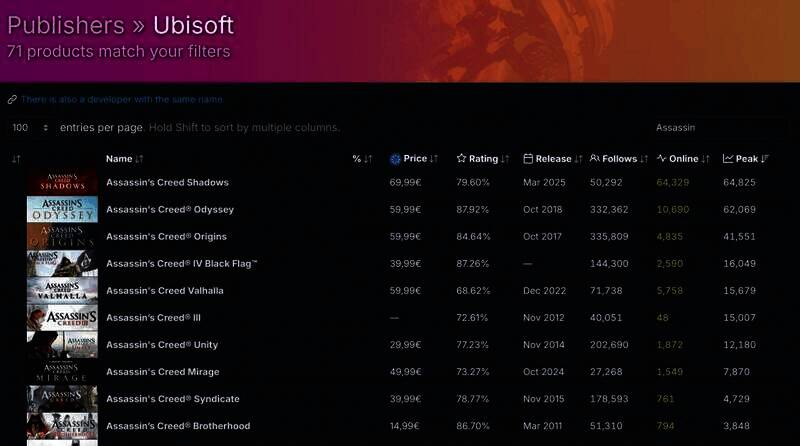
Task: Click the Assassin's Creed Valhalla thumbnail
Action: [62, 291]
